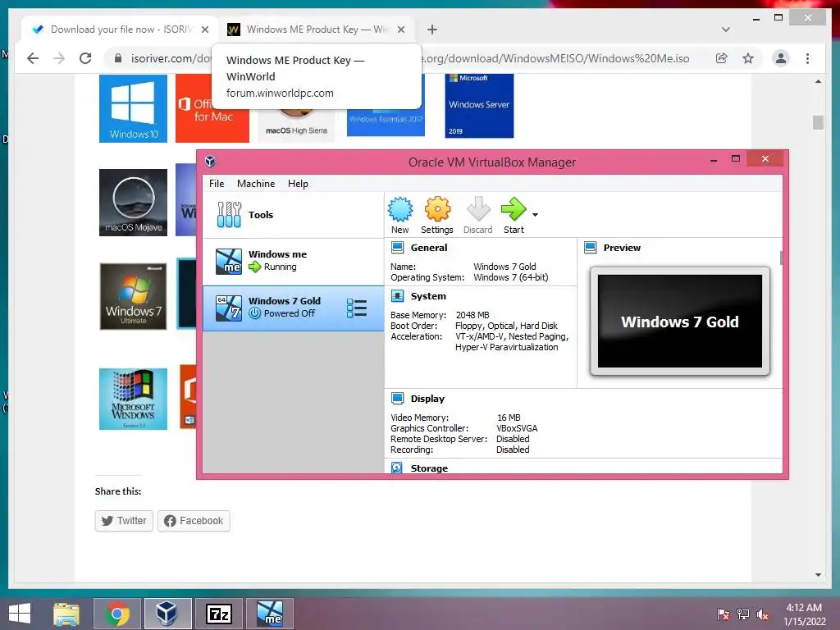Click the Chrome address bar URL
The width and height of the screenshot is (840, 630).
pos(410,58)
